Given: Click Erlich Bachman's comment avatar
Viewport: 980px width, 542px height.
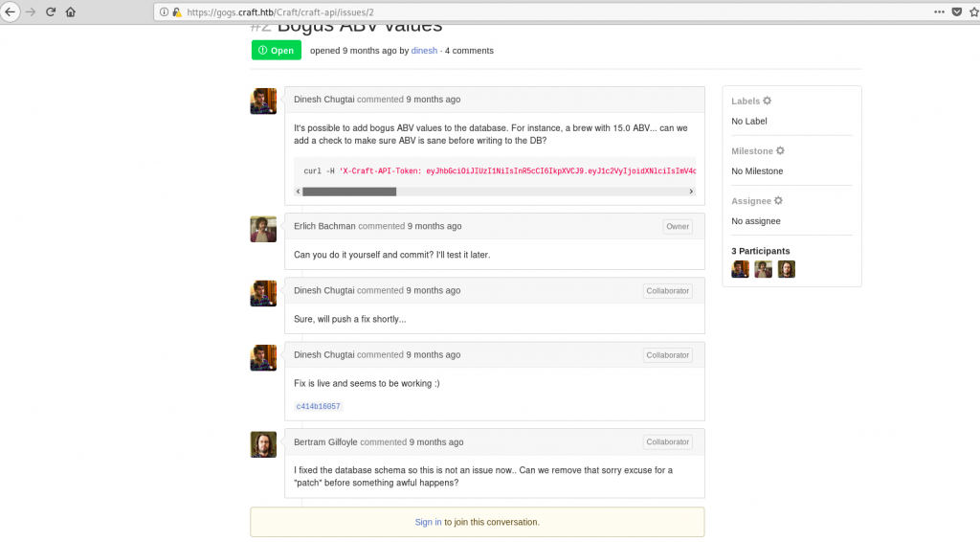Looking at the screenshot, I should pos(263,229).
